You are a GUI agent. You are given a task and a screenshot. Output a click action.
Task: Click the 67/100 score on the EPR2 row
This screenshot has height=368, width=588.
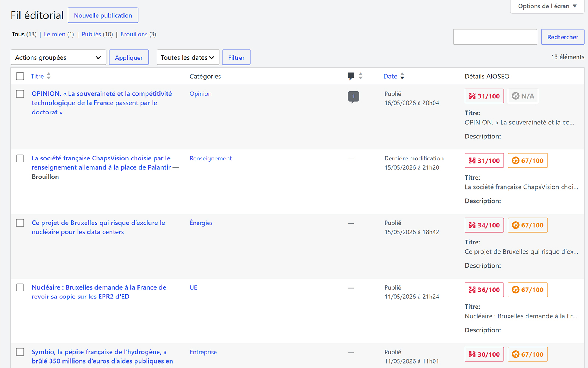528,290
